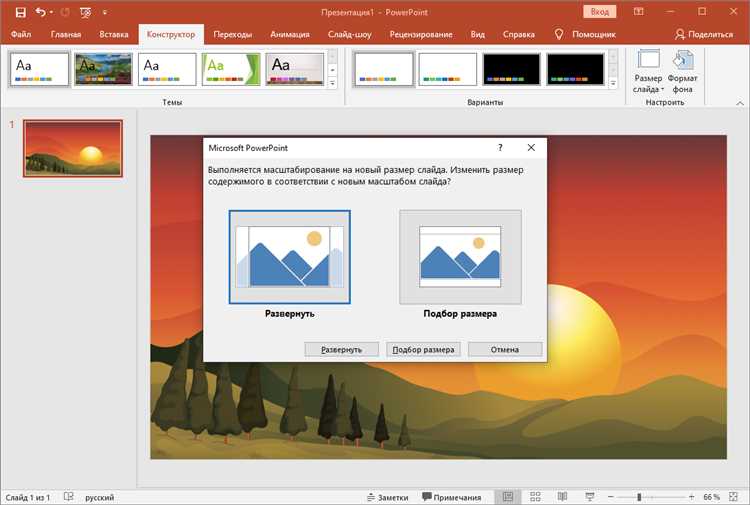Click the Подбор размера button
This screenshot has width=750, height=505.
pyautogui.click(x=423, y=350)
